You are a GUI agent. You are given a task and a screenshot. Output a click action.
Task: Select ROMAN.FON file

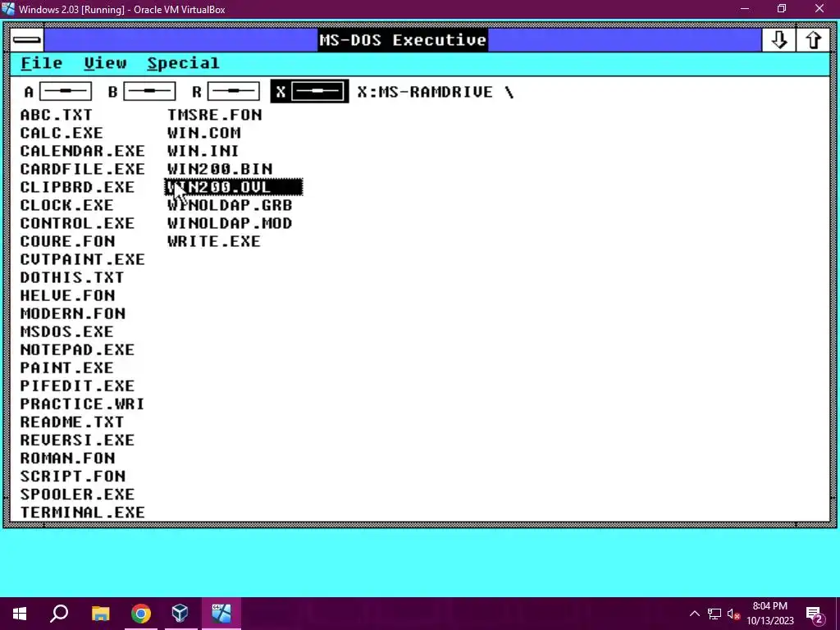point(67,458)
